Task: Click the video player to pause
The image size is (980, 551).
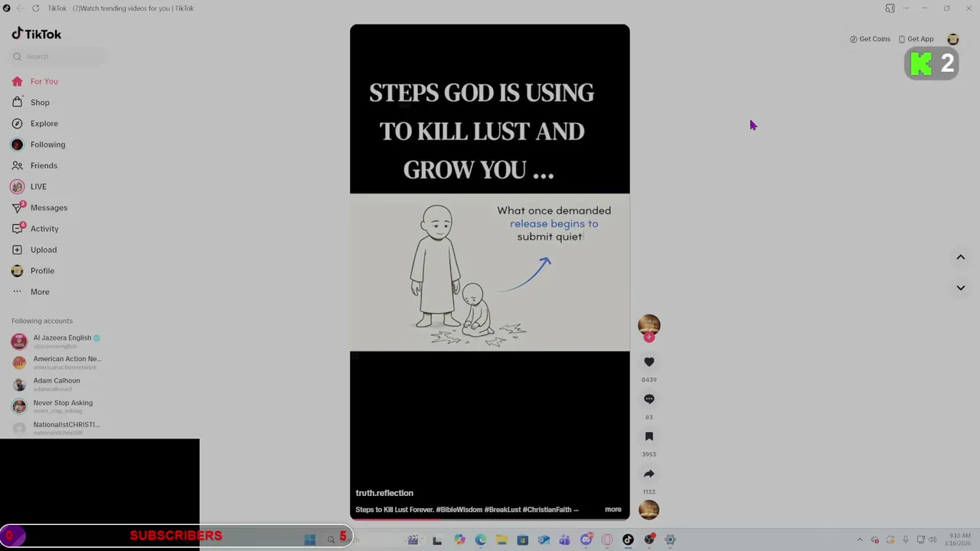Action: pyautogui.click(x=490, y=272)
